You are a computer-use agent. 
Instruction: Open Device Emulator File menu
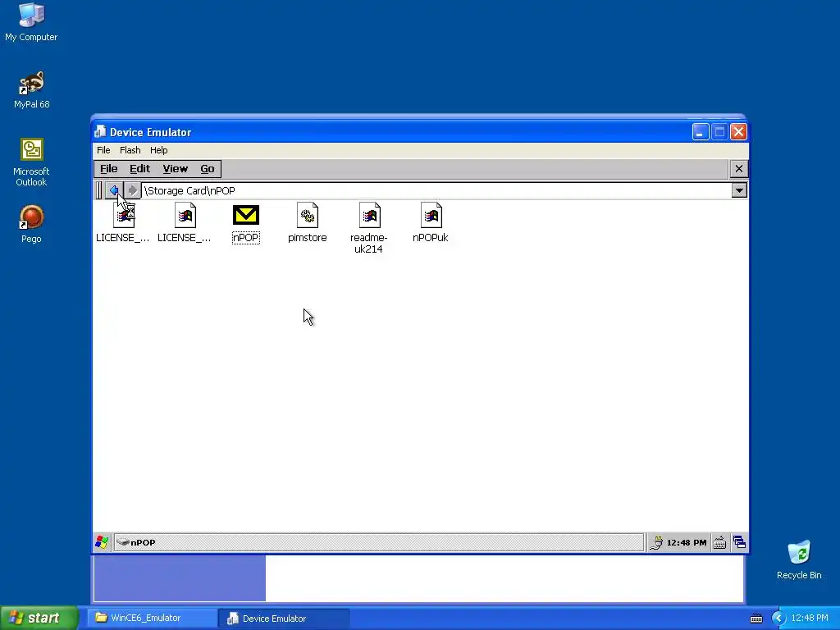[x=103, y=150]
